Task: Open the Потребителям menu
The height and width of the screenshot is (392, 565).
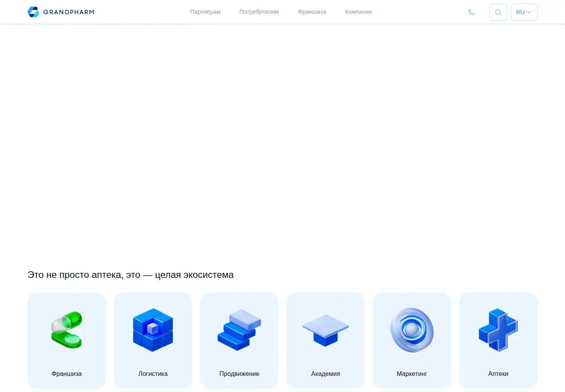Action: click(x=259, y=12)
